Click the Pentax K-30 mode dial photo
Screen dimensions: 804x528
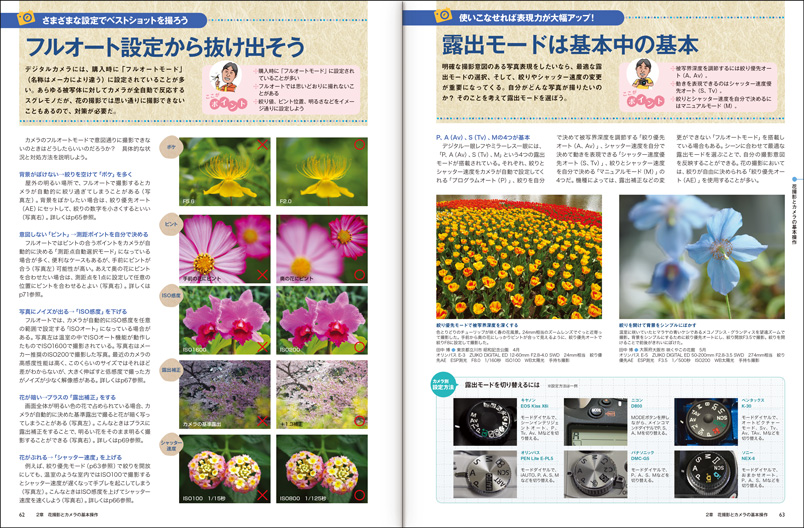coord(706,422)
